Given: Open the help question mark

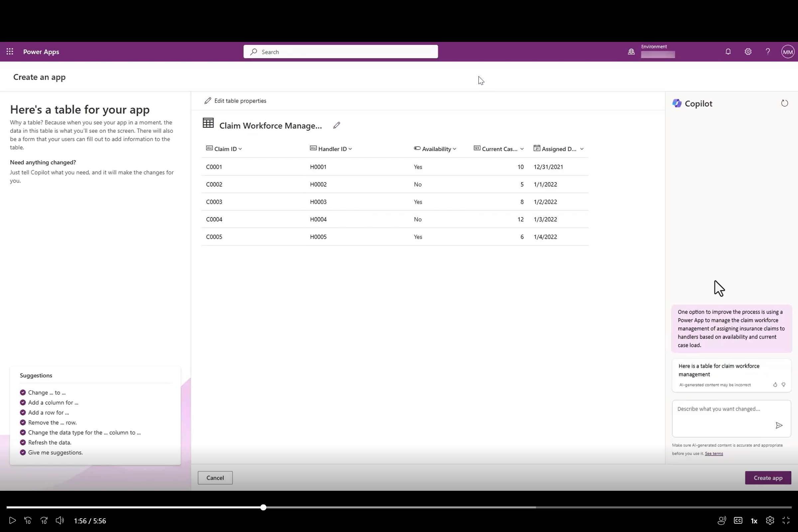Looking at the screenshot, I should coord(768,52).
